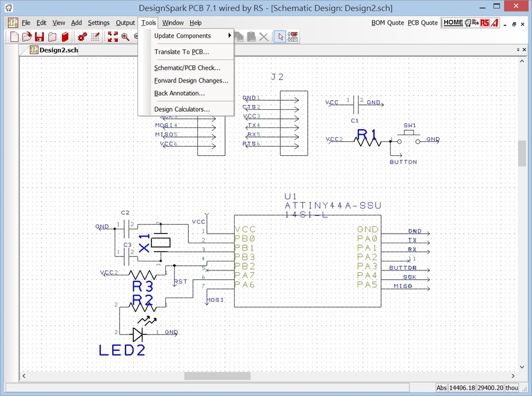Open the Output menu

[x=125, y=23]
